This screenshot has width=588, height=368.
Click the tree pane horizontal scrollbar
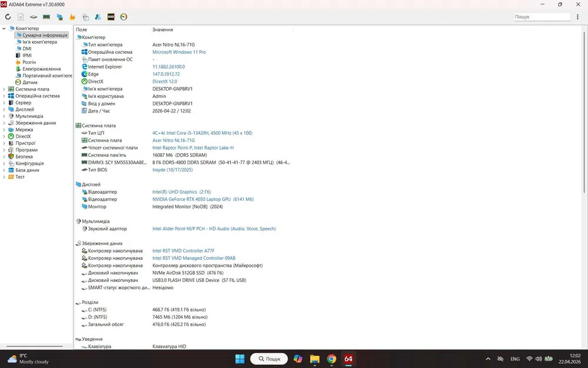point(35,346)
